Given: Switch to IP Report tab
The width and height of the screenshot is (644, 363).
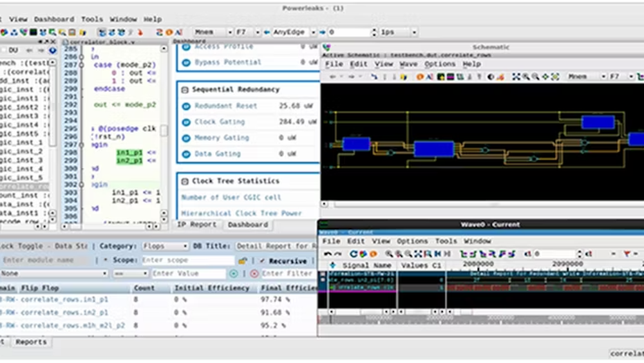Looking at the screenshot, I should [x=196, y=225].
